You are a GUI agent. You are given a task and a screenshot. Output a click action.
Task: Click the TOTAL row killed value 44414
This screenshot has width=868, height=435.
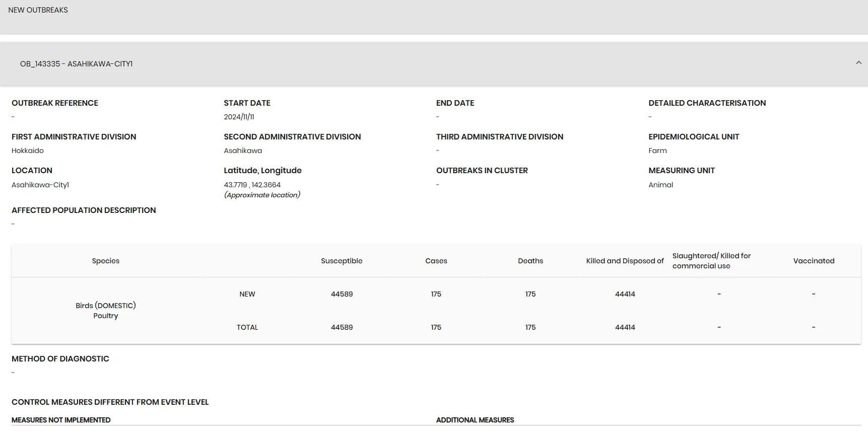625,327
